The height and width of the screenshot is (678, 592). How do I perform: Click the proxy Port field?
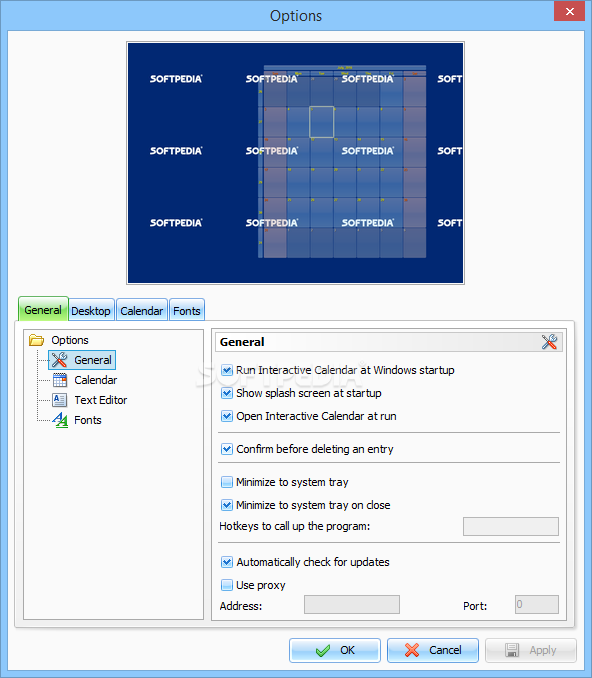tap(537, 604)
